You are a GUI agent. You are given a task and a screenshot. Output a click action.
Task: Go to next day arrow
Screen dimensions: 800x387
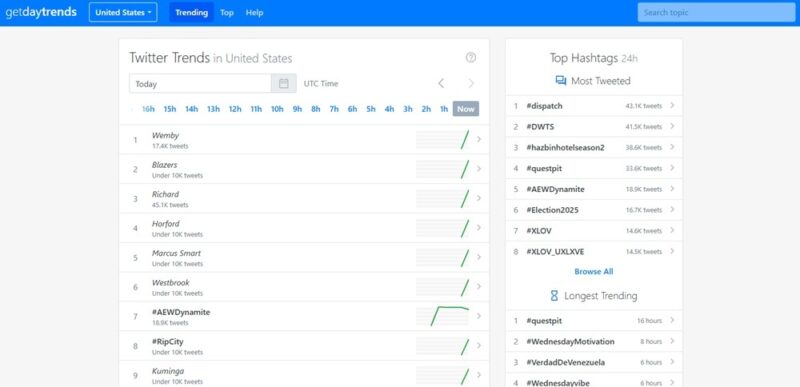coord(471,84)
